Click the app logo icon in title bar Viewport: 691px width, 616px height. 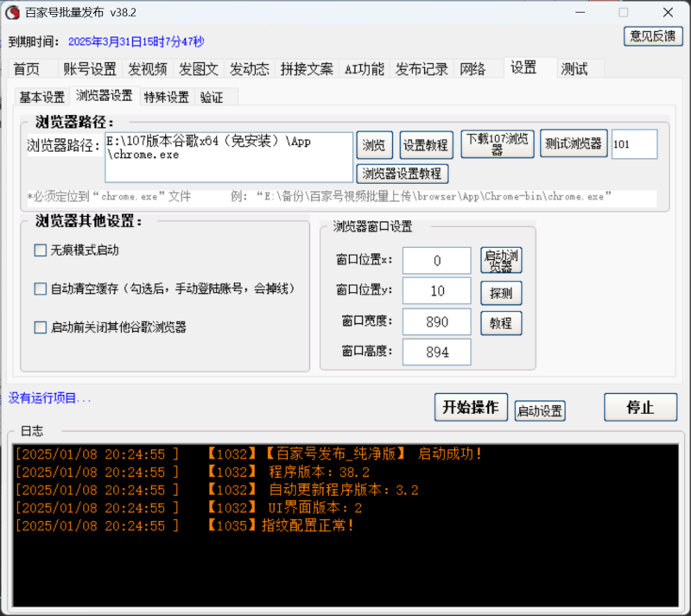point(12,12)
